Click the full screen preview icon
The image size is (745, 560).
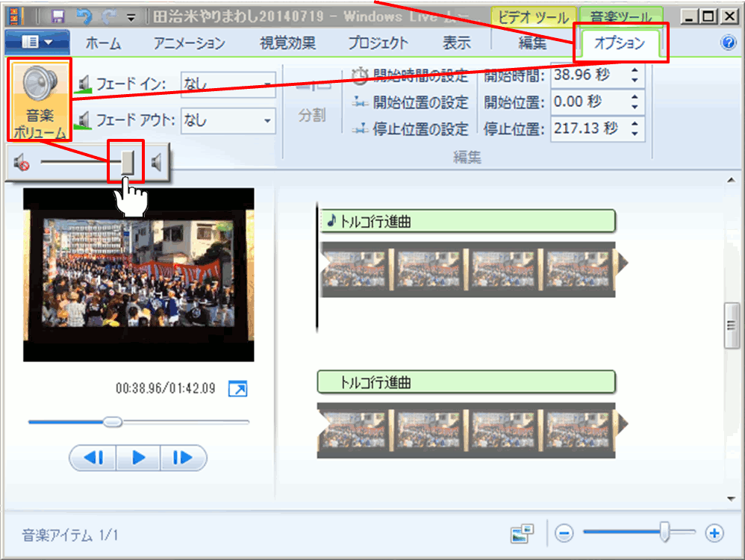237,389
